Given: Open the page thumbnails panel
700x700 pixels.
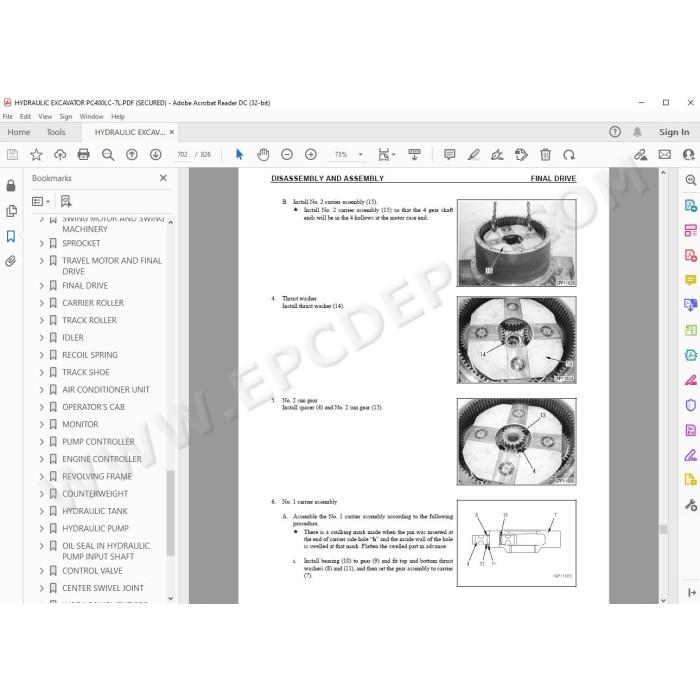Looking at the screenshot, I should (x=11, y=211).
